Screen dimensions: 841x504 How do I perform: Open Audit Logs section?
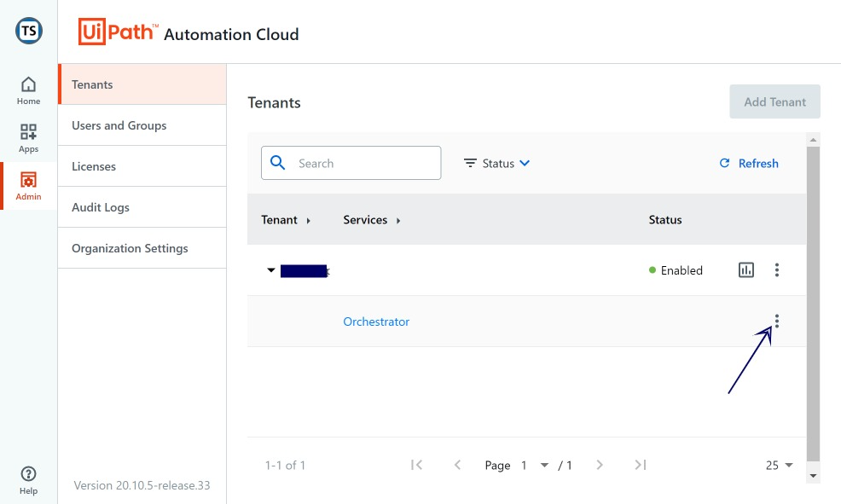[142, 207]
